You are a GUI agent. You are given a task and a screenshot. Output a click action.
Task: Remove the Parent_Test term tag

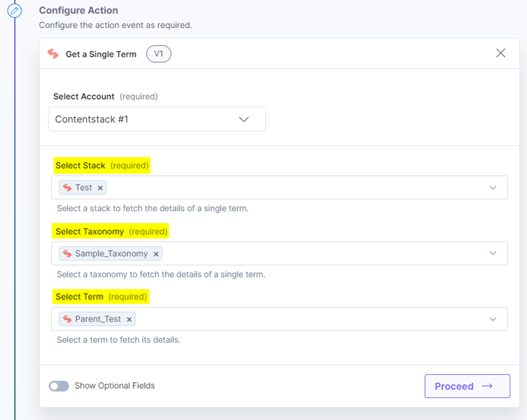pos(129,319)
